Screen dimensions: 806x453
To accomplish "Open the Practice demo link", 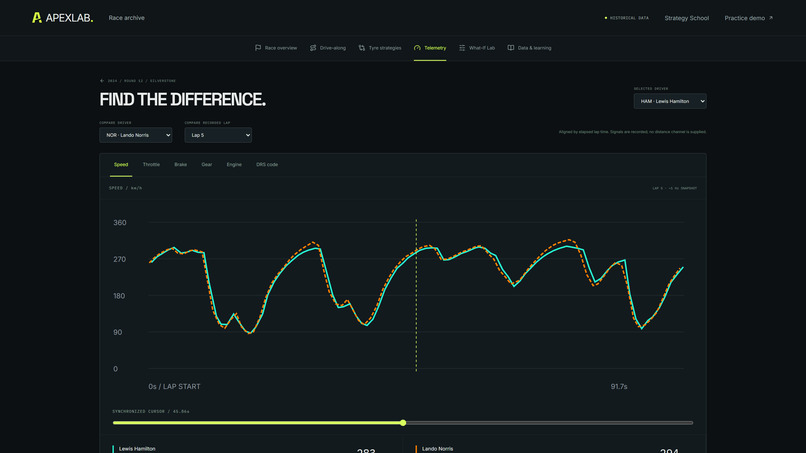I will pos(748,18).
